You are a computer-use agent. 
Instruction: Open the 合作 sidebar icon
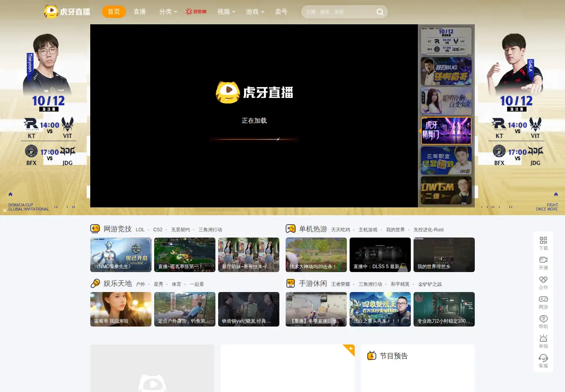(x=543, y=279)
